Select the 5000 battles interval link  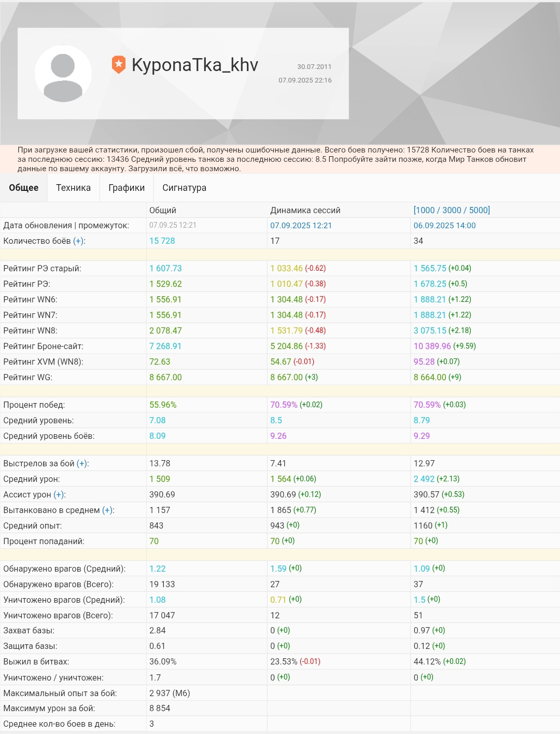pos(478,210)
